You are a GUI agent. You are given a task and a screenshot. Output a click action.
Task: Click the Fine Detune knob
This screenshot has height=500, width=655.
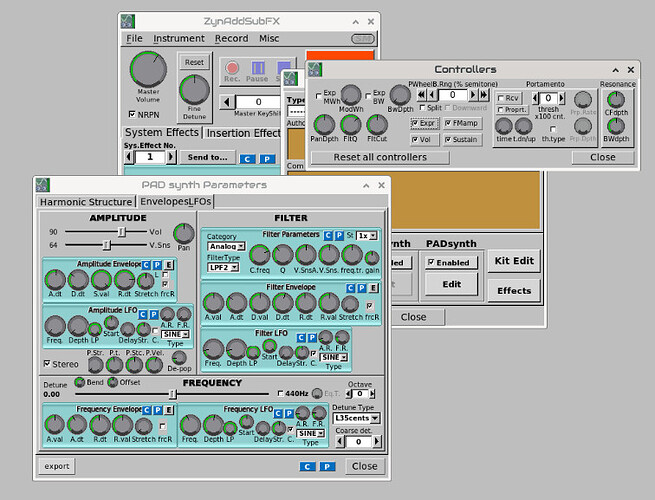[194, 90]
